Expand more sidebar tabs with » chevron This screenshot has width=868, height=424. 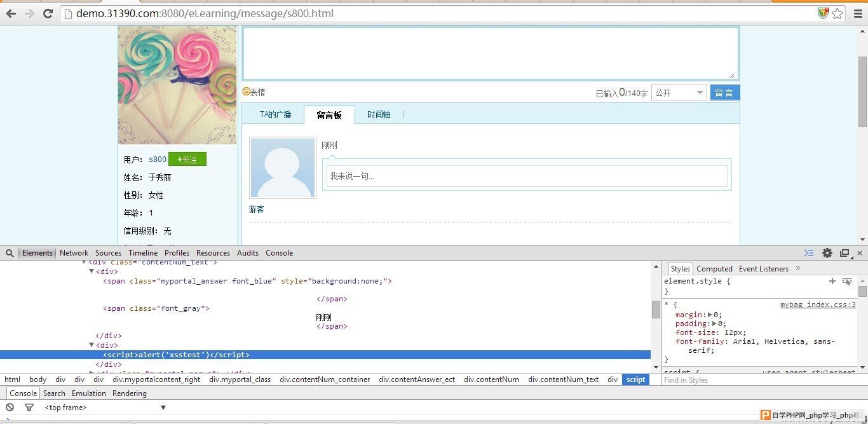tap(798, 268)
